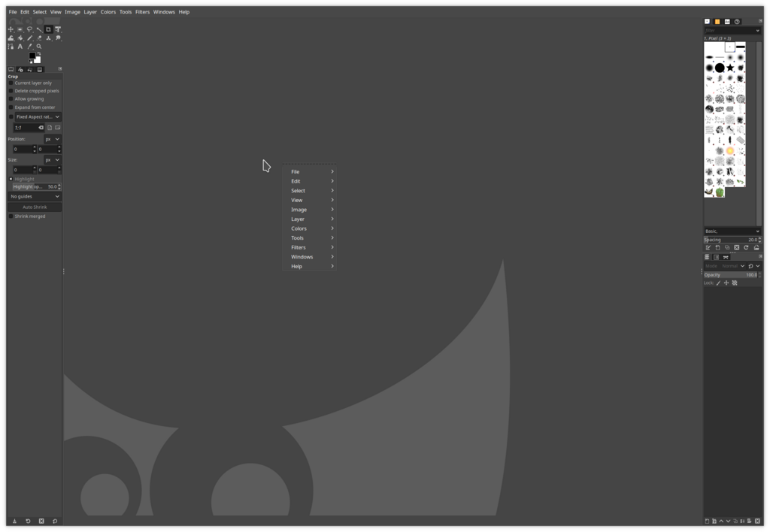Open the Fixed Aspect ratio dropdown
Image resolution: width=770 pixels, height=532 pixels.
[38, 116]
